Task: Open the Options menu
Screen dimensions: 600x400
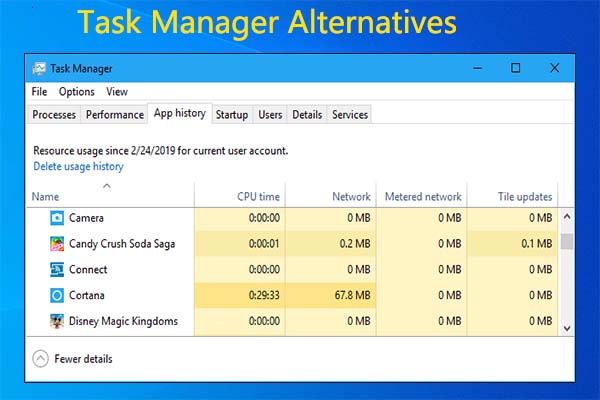Action: click(77, 92)
